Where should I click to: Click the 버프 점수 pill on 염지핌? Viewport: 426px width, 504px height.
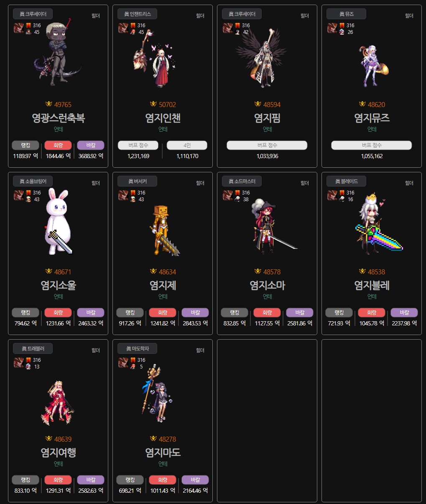(x=267, y=145)
